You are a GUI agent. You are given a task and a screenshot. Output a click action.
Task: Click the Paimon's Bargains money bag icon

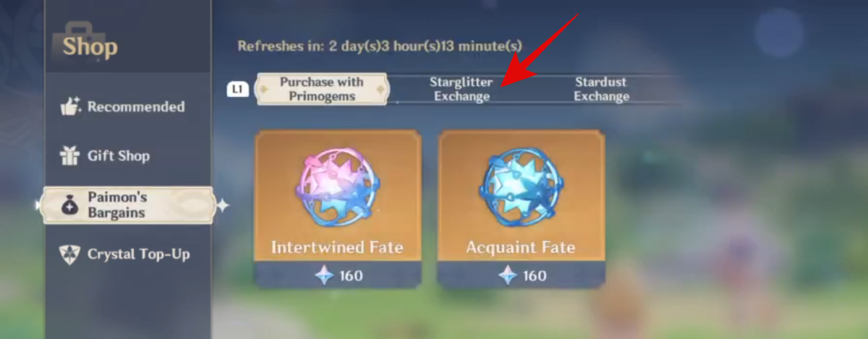click(70, 205)
